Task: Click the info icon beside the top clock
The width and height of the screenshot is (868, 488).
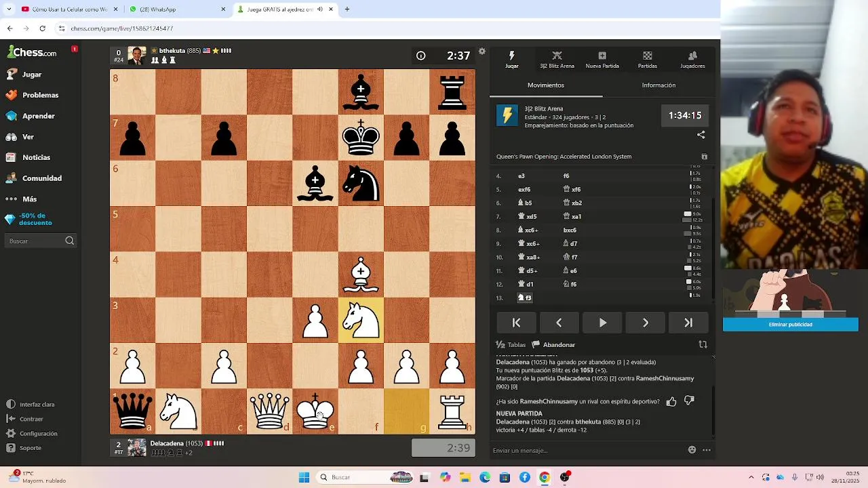Action: click(x=421, y=56)
